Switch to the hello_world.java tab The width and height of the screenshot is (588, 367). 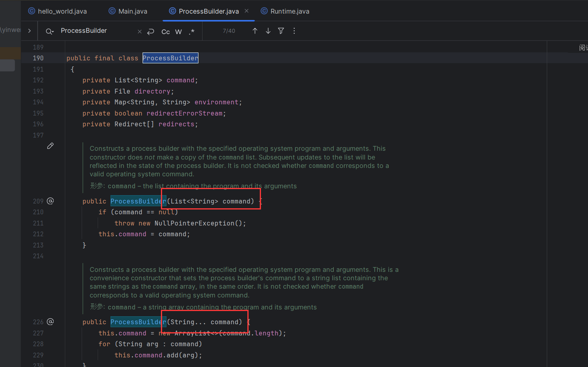tap(58, 11)
